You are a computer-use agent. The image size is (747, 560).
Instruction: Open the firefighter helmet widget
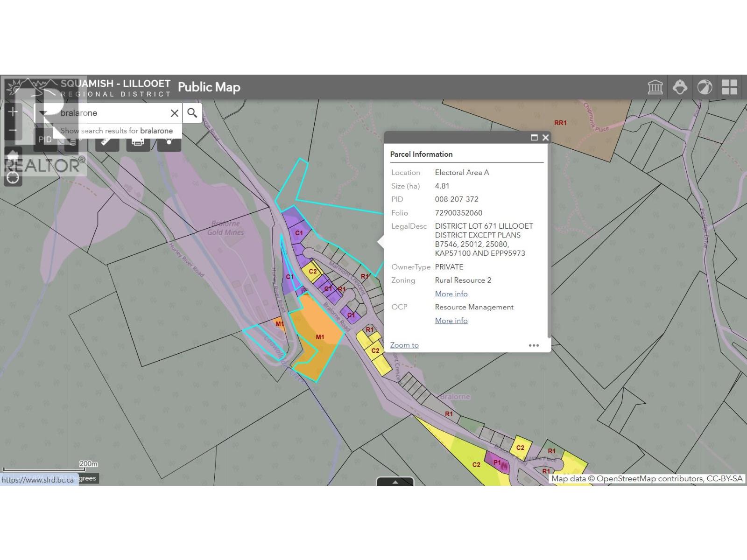point(680,87)
